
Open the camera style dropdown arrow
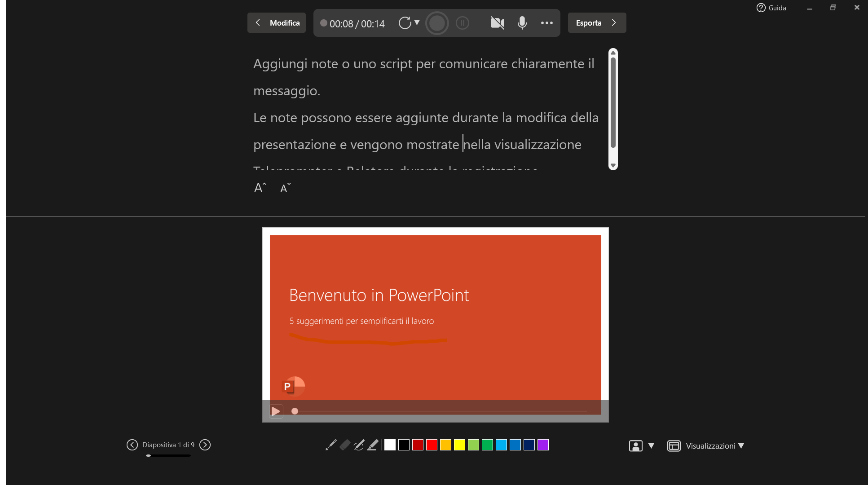pos(651,445)
